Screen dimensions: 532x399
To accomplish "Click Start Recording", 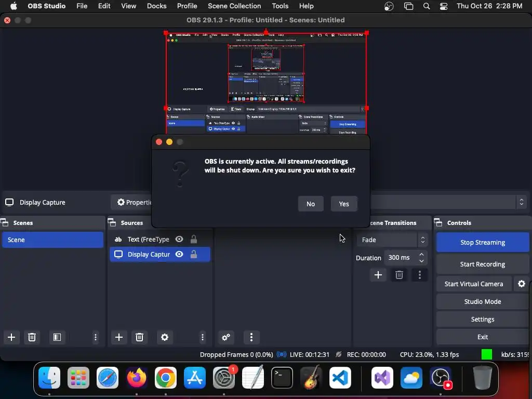I will pos(483,264).
